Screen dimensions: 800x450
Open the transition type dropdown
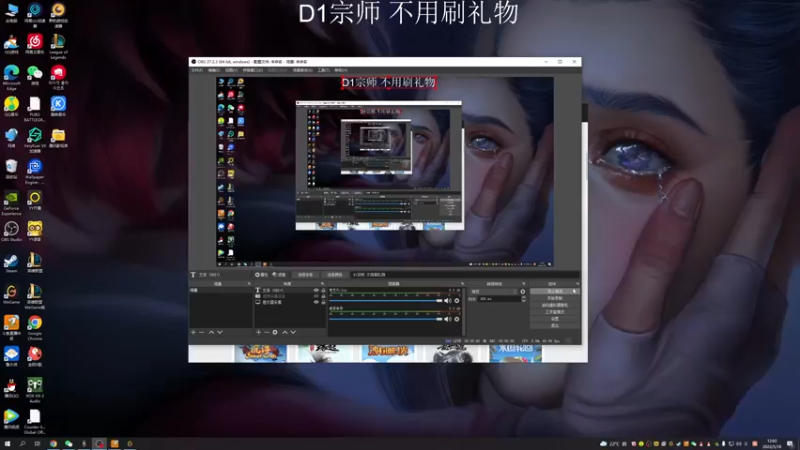point(494,292)
